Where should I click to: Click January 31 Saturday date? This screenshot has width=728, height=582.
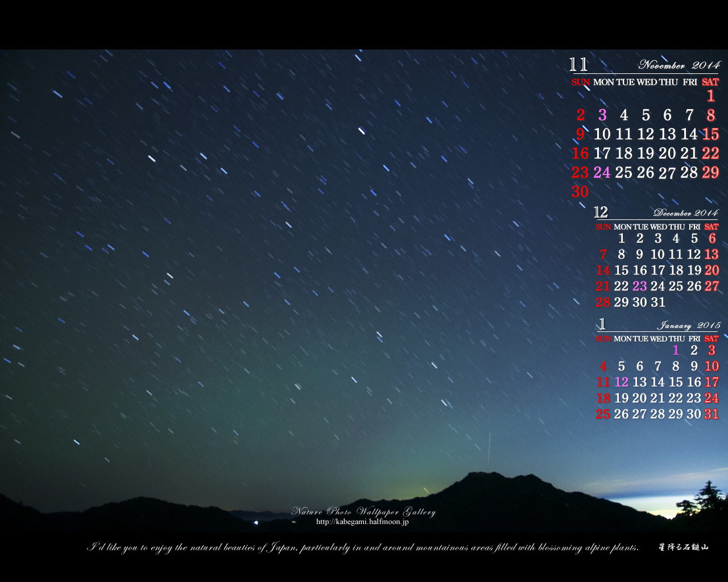coord(712,414)
